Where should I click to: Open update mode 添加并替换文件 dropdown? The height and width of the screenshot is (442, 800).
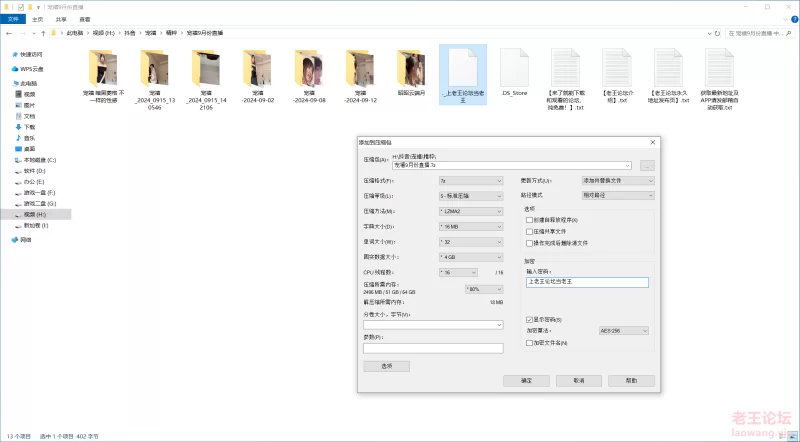pyautogui.click(x=618, y=181)
